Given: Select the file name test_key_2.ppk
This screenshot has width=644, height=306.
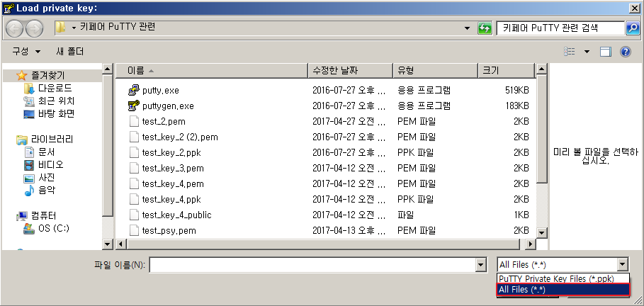Looking at the screenshot, I should (171, 153).
